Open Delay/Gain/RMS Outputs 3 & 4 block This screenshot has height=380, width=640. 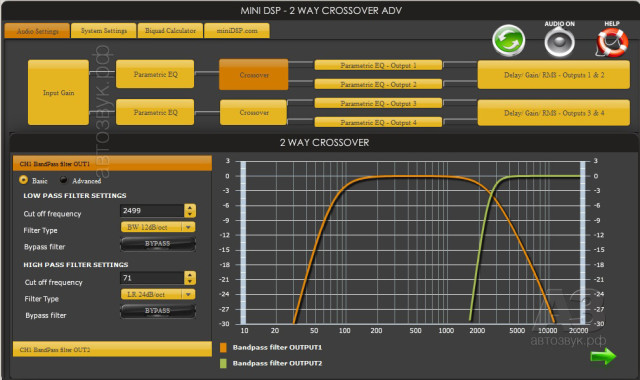tap(553, 113)
